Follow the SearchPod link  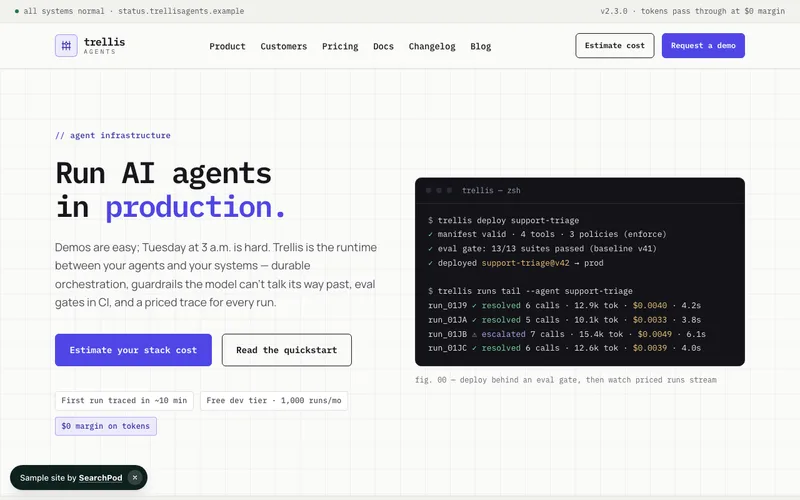[101, 478]
